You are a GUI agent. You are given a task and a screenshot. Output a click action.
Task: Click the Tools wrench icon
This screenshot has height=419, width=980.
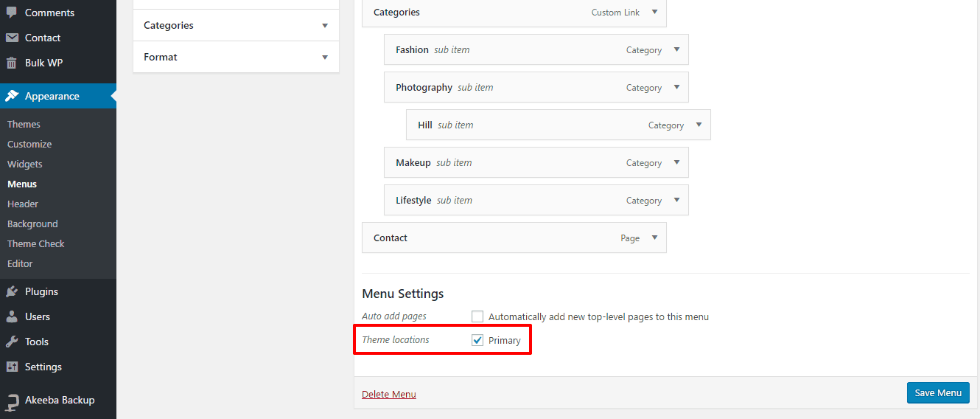(x=12, y=342)
